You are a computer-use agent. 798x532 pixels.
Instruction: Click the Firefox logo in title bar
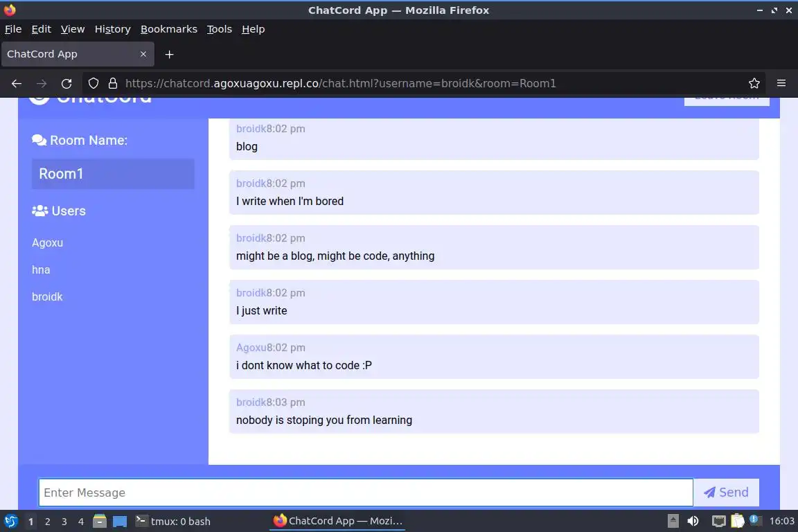tap(10, 10)
